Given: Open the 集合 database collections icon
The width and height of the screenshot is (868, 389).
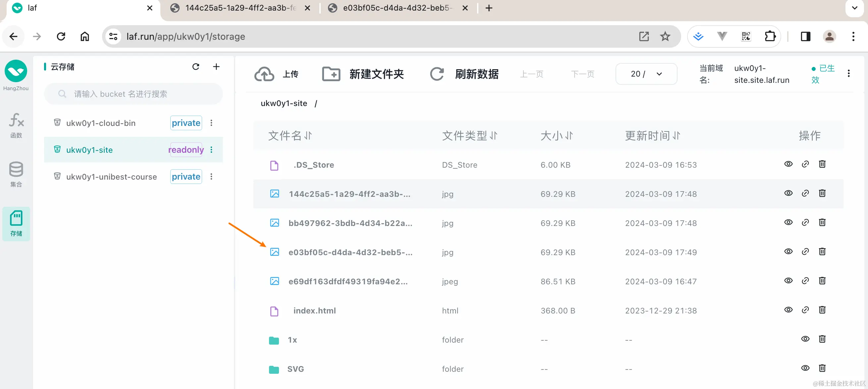Looking at the screenshot, I should tap(16, 174).
